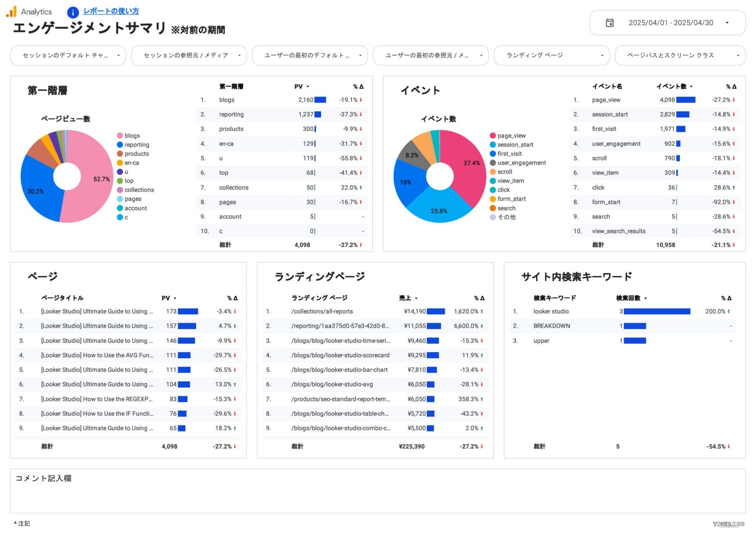The width and height of the screenshot is (756, 534).
Task: Open the セッションの参照元 / メディア filter
Action: click(189, 55)
